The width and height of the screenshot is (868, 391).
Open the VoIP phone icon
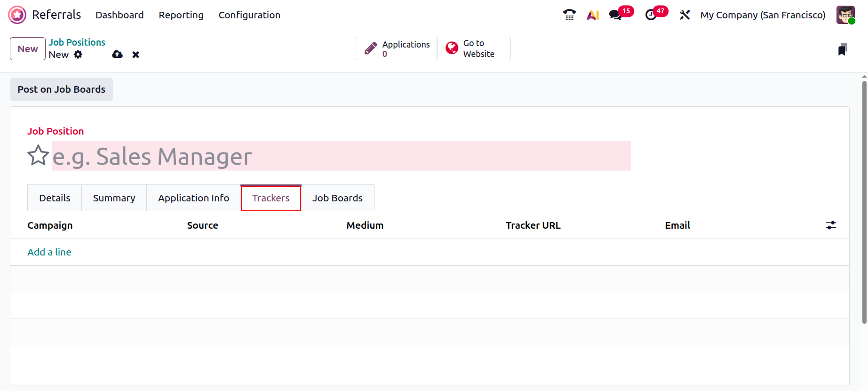pyautogui.click(x=569, y=15)
